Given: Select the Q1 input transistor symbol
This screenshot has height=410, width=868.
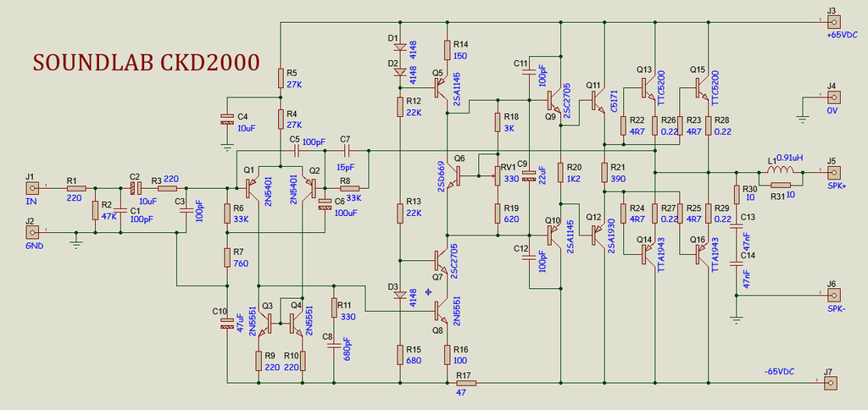Looking at the screenshot, I should pyautogui.click(x=252, y=188).
